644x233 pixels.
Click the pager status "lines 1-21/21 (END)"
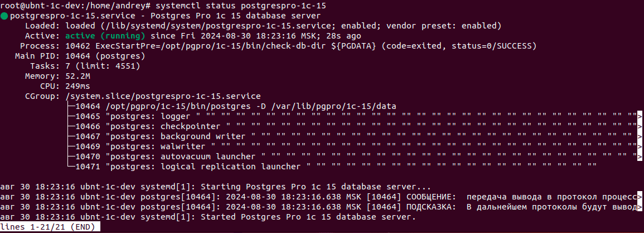[50, 227]
